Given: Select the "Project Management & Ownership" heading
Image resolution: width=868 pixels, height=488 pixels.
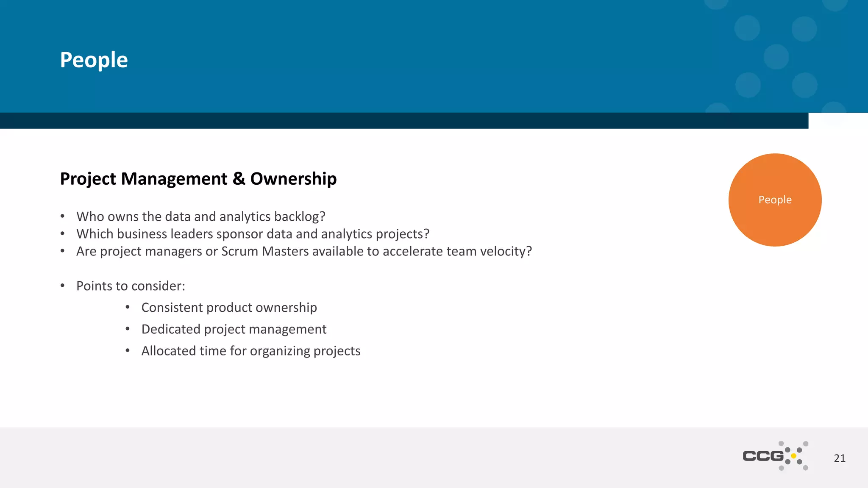Looking at the screenshot, I should 198,179.
